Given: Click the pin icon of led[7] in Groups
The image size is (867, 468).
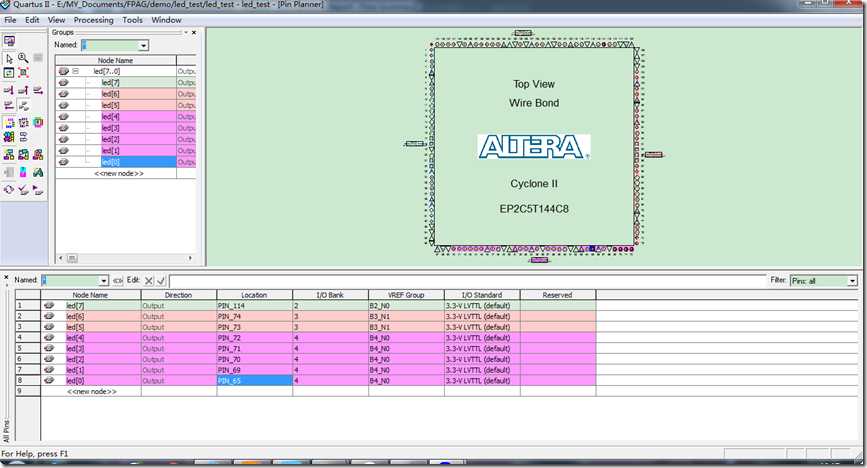Looking at the screenshot, I should pos(64,82).
